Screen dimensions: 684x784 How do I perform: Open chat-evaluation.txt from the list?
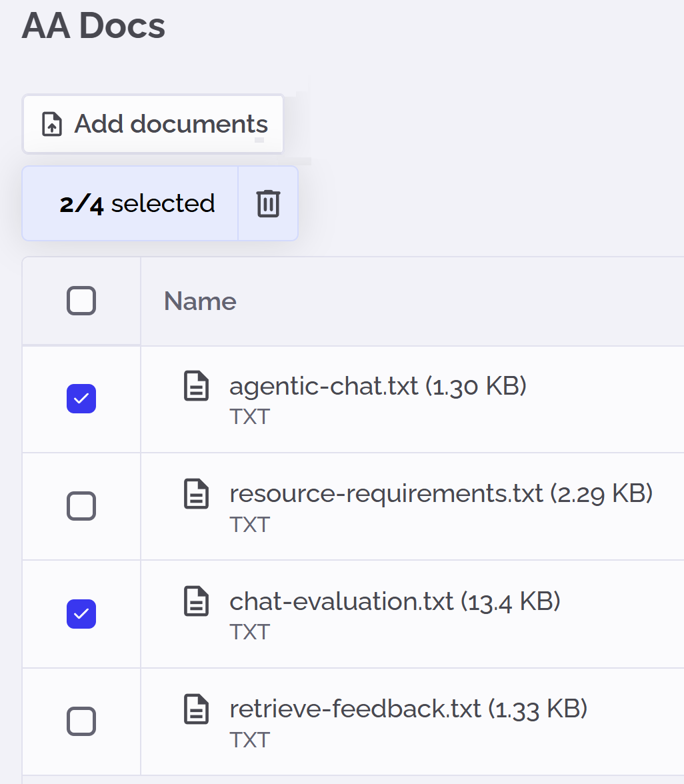(395, 601)
